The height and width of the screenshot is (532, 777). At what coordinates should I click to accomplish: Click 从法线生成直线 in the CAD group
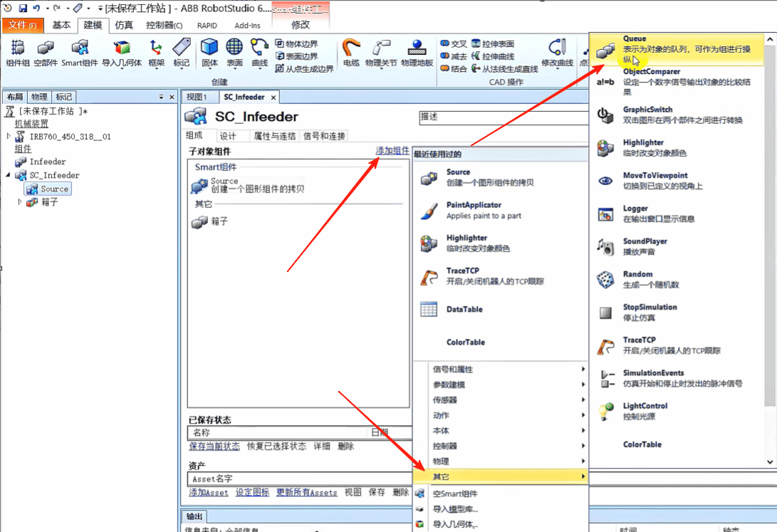505,68
